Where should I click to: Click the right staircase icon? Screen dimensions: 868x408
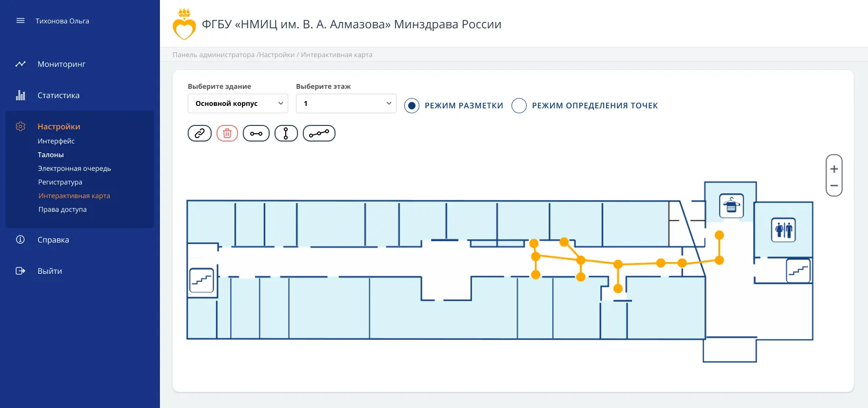(798, 270)
